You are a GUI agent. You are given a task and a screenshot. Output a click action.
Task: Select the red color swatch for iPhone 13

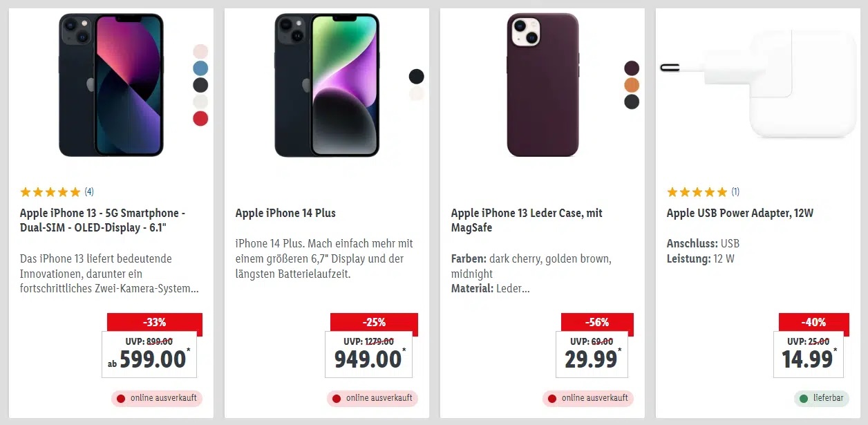200,118
